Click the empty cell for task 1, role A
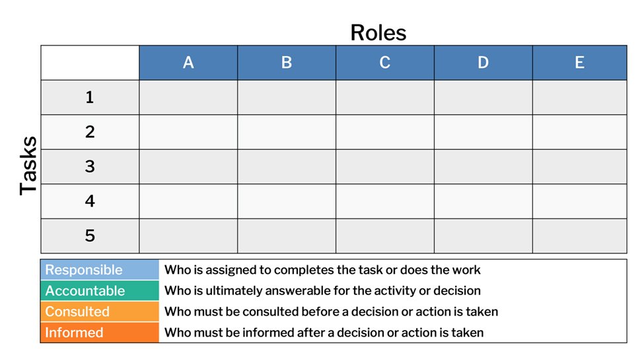This screenshot has width=644, height=363. coord(188,97)
